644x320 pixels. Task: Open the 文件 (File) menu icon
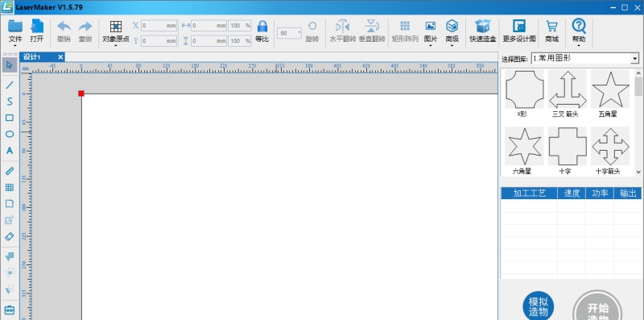click(x=15, y=27)
